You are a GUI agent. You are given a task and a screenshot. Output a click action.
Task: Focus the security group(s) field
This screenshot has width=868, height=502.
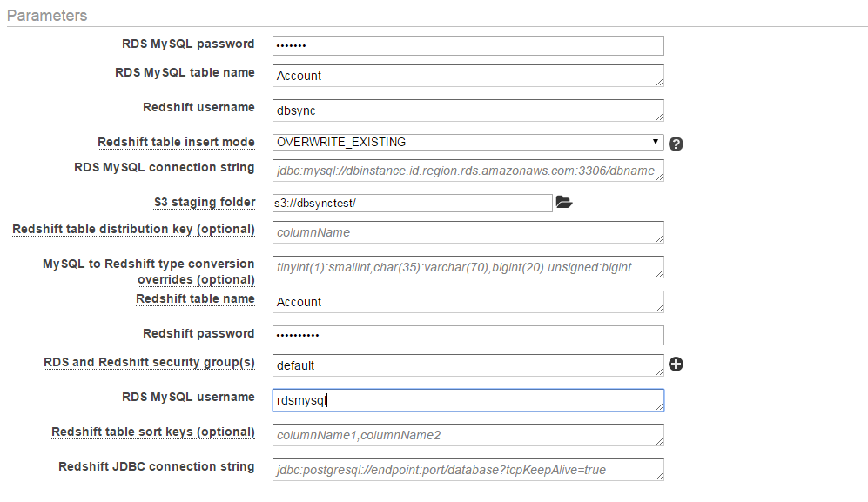468,365
